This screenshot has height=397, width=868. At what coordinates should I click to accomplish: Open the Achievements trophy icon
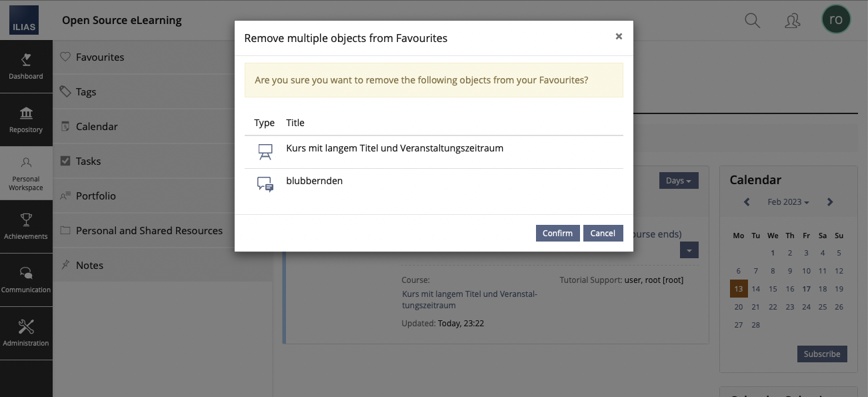(26, 220)
